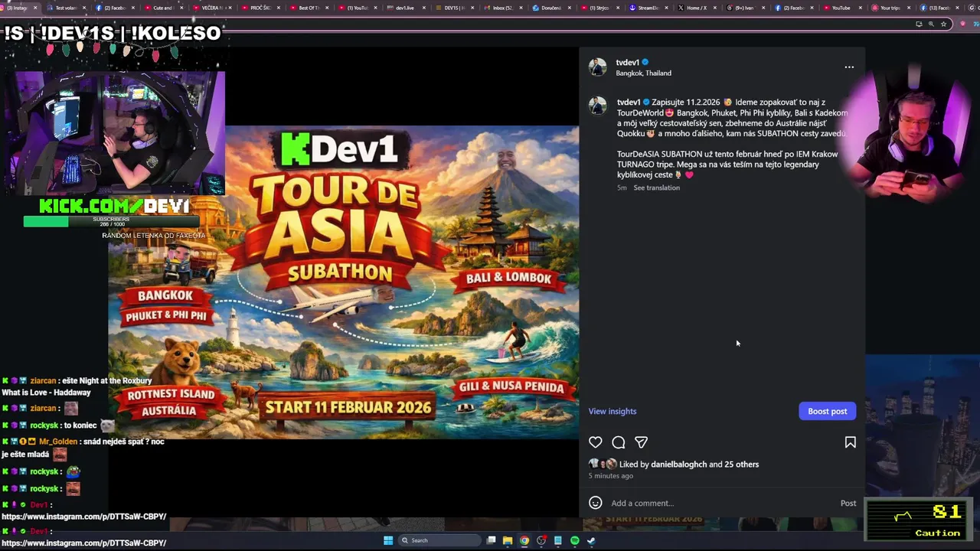This screenshot has height=551, width=980.
Task: Bookmark this page with the star icon
Action: tap(943, 24)
